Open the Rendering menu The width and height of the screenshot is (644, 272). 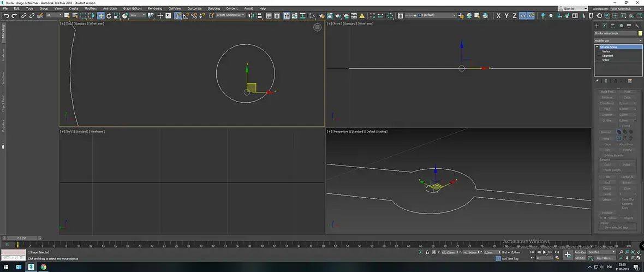[x=155, y=9]
